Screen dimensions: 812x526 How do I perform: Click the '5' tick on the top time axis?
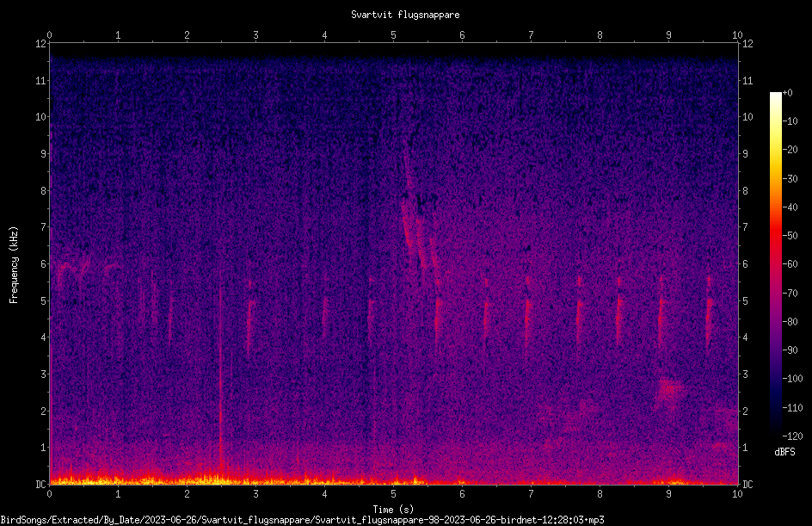(394, 34)
